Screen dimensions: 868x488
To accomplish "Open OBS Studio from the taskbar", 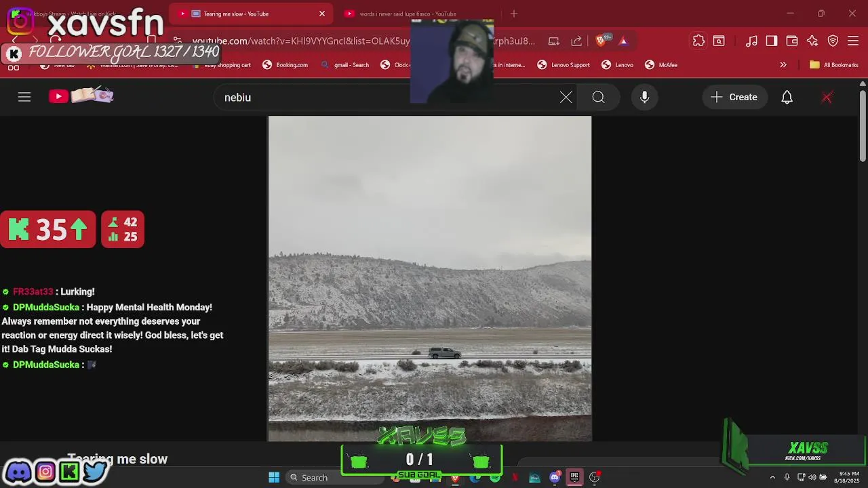I will point(595,477).
